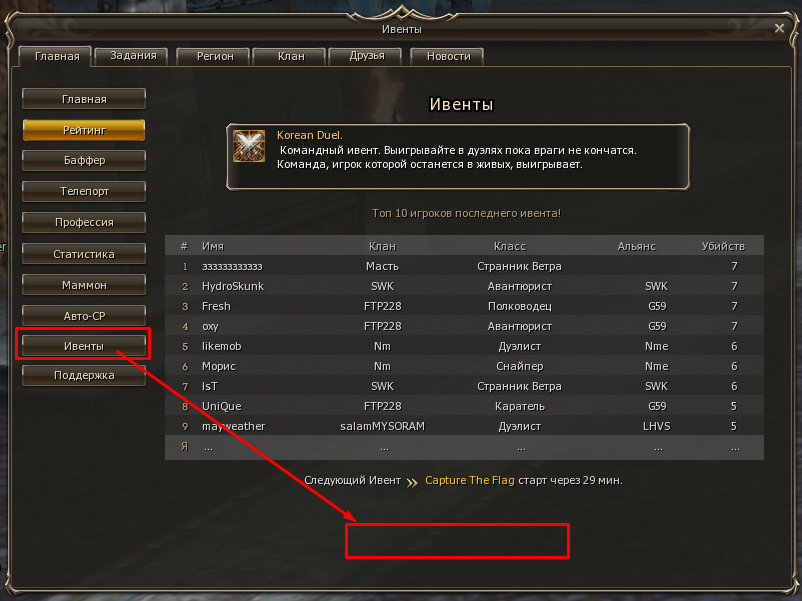The image size is (802, 601).
Task: Switch to the Регион tab
Action: pos(214,56)
